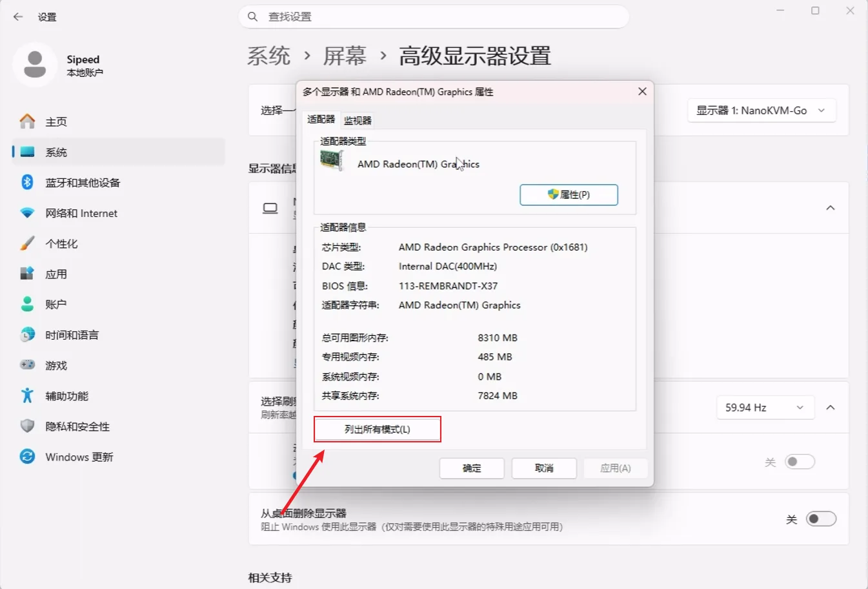
Task: Open 时间和语言 settings
Action: [118, 335]
